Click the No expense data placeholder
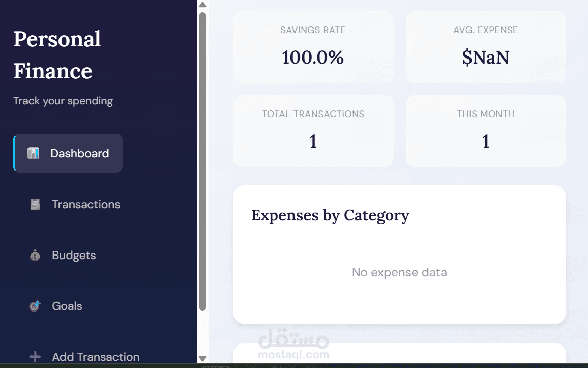The width and height of the screenshot is (588, 368). tap(399, 272)
